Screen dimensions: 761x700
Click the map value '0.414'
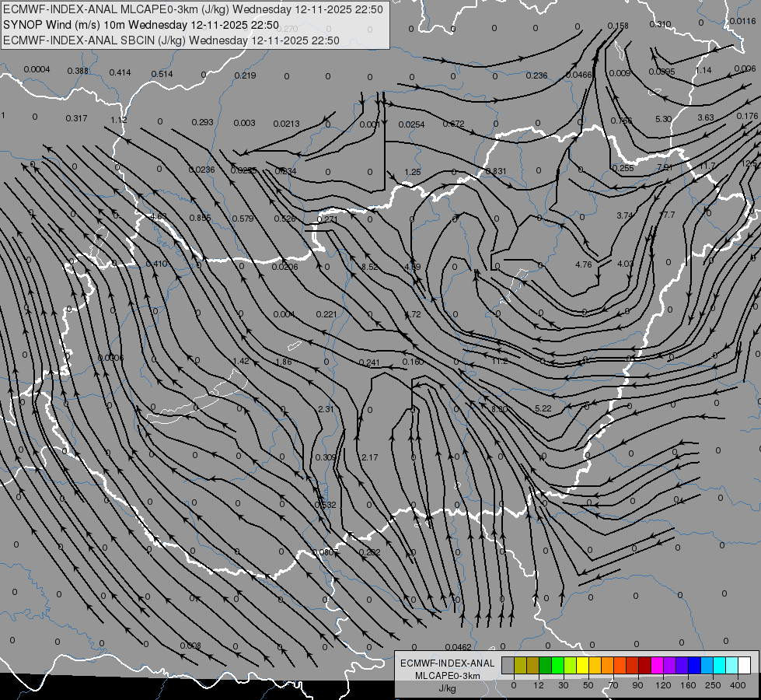tap(120, 72)
